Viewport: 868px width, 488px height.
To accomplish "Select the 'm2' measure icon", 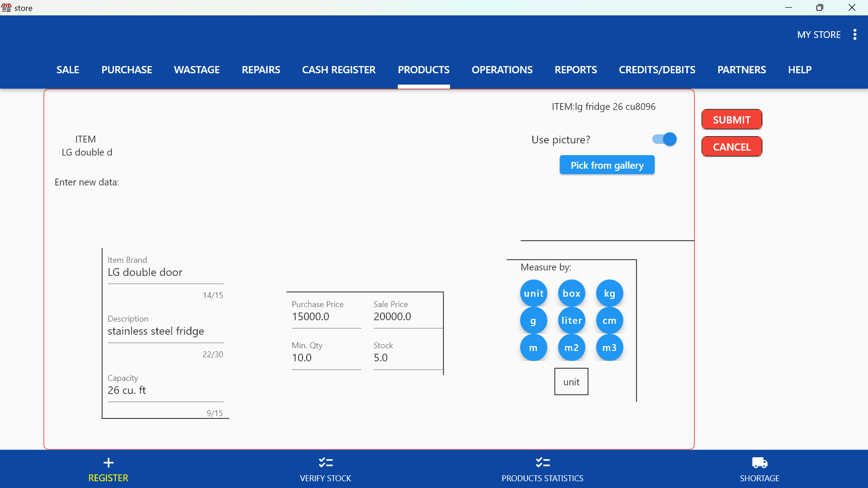I will [x=571, y=347].
